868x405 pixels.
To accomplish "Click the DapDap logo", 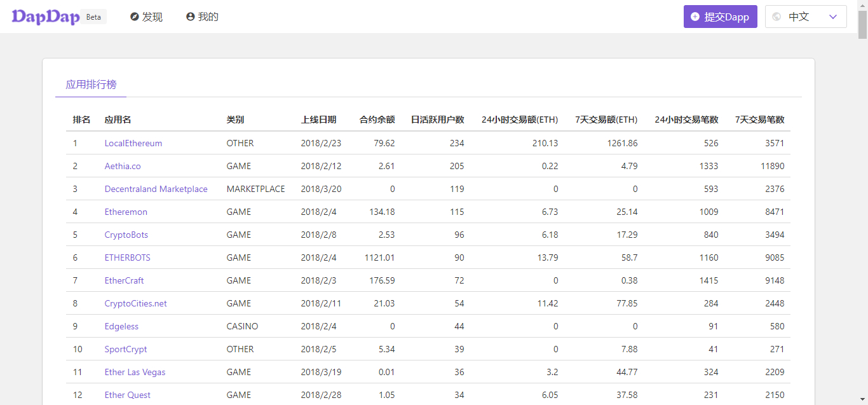I will [45, 17].
